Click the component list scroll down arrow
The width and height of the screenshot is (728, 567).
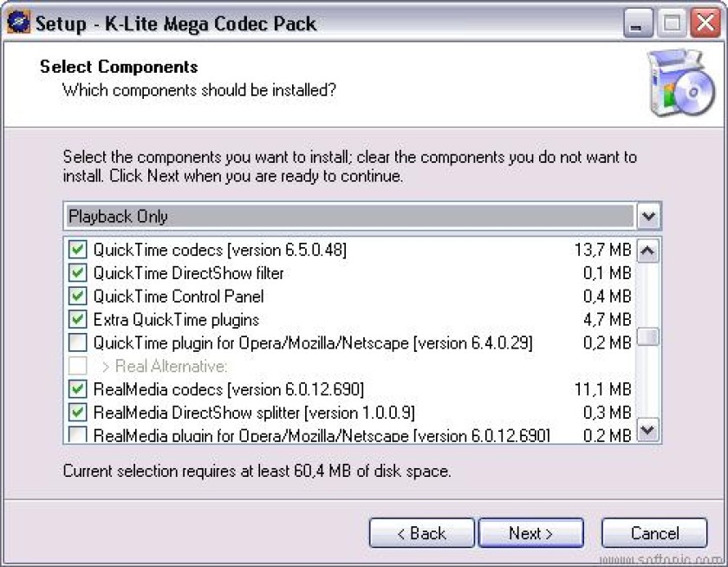click(648, 429)
